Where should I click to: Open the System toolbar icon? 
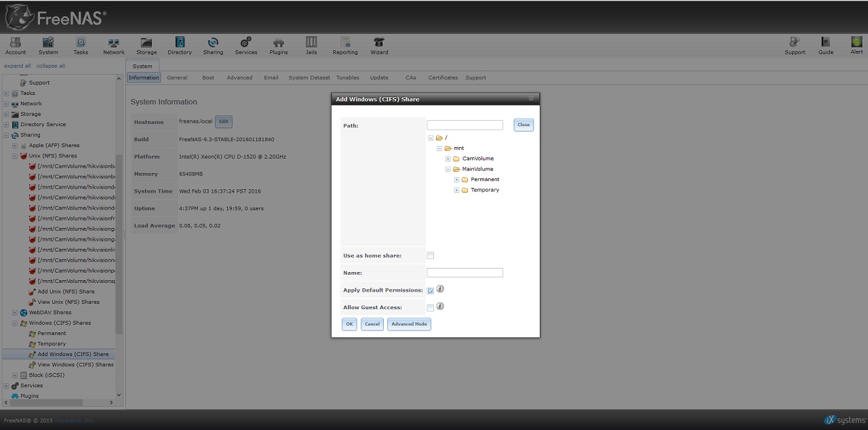48,45
